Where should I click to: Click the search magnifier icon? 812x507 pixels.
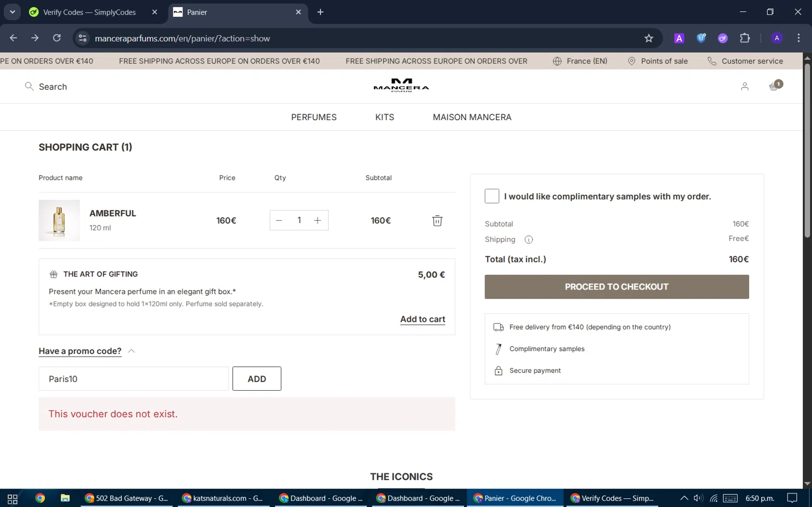[x=29, y=86]
